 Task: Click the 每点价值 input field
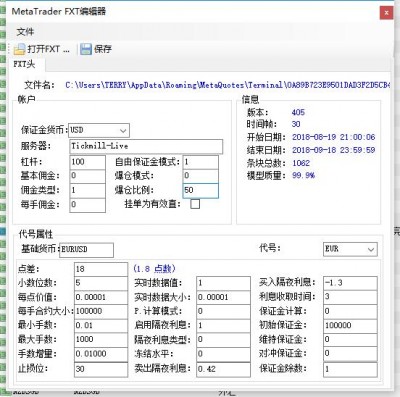(x=101, y=297)
